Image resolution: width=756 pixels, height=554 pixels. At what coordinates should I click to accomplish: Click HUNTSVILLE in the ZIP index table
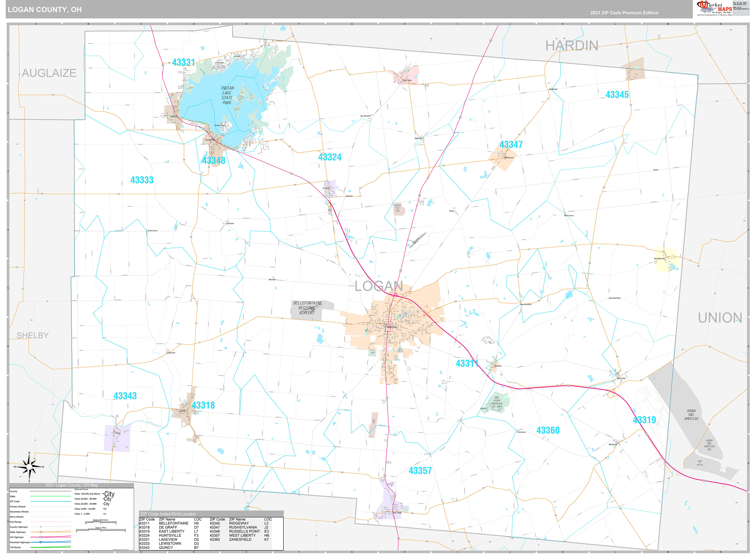click(170, 535)
